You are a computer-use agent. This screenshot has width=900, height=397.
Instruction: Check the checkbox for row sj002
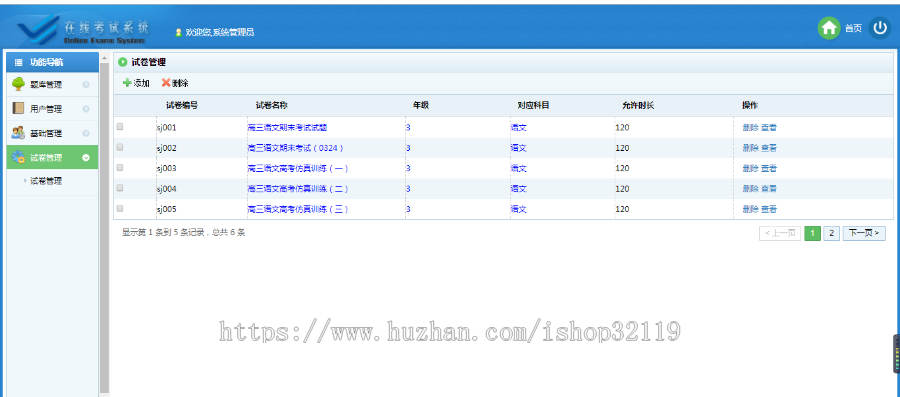coord(120,147)
